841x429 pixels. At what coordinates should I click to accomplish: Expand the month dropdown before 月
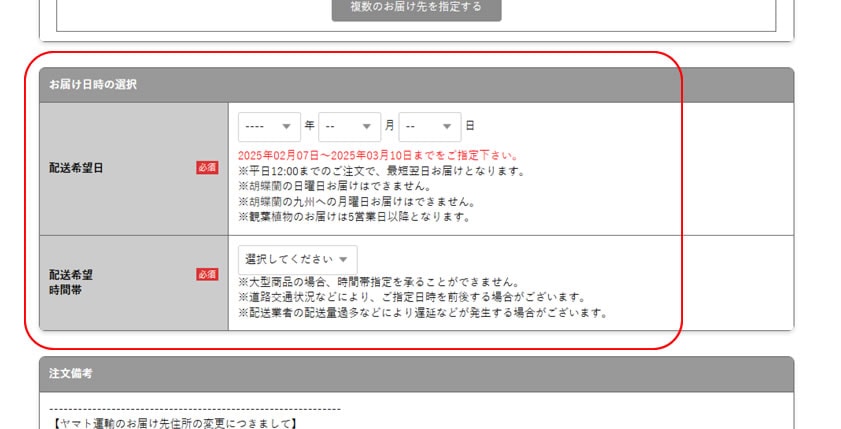pos(349,126)
